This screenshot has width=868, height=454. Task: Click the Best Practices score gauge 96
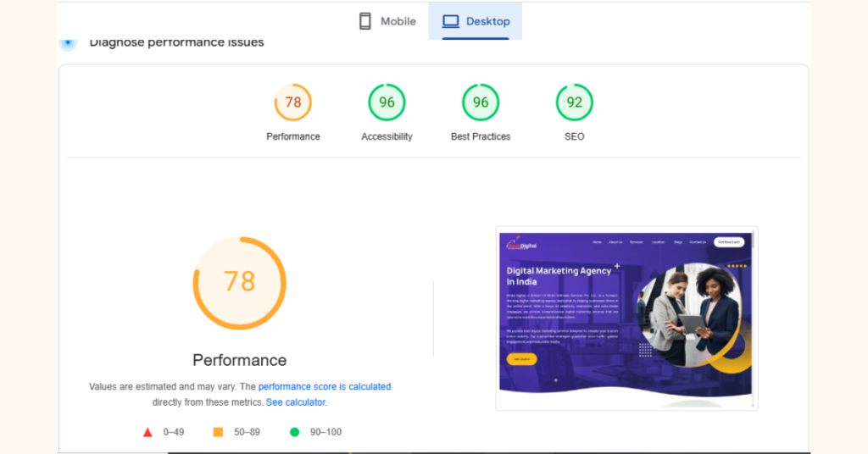[481, 102]
